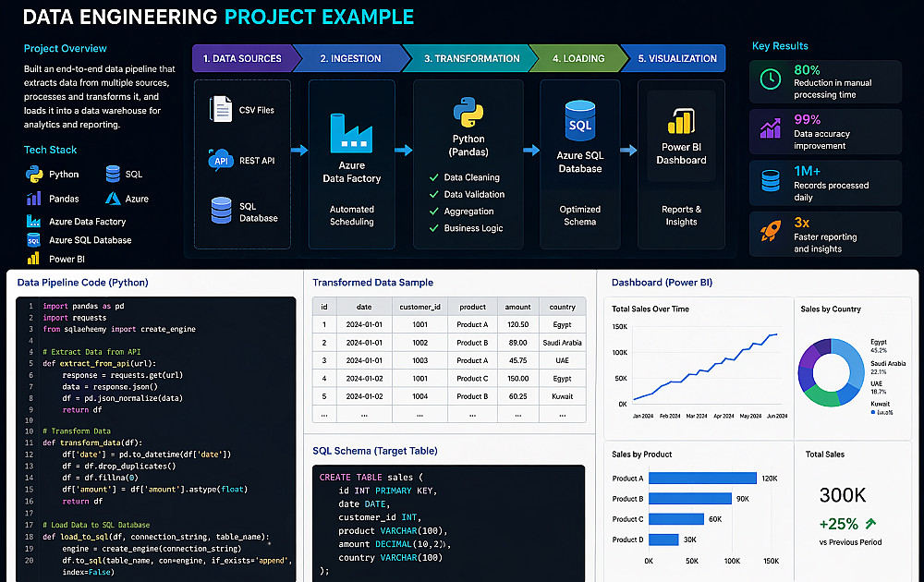
Task: Click the Product A bar showing 120K
Action: (702, 479)
